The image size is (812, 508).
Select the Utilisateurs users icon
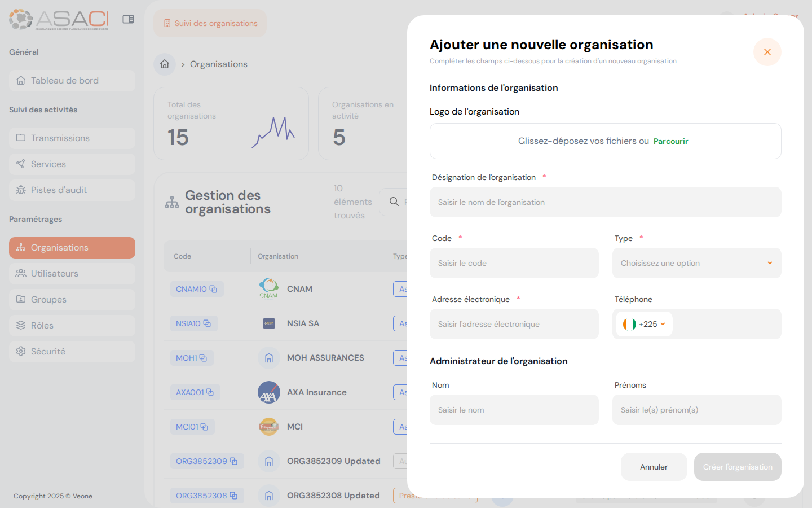tap(21, 273)
